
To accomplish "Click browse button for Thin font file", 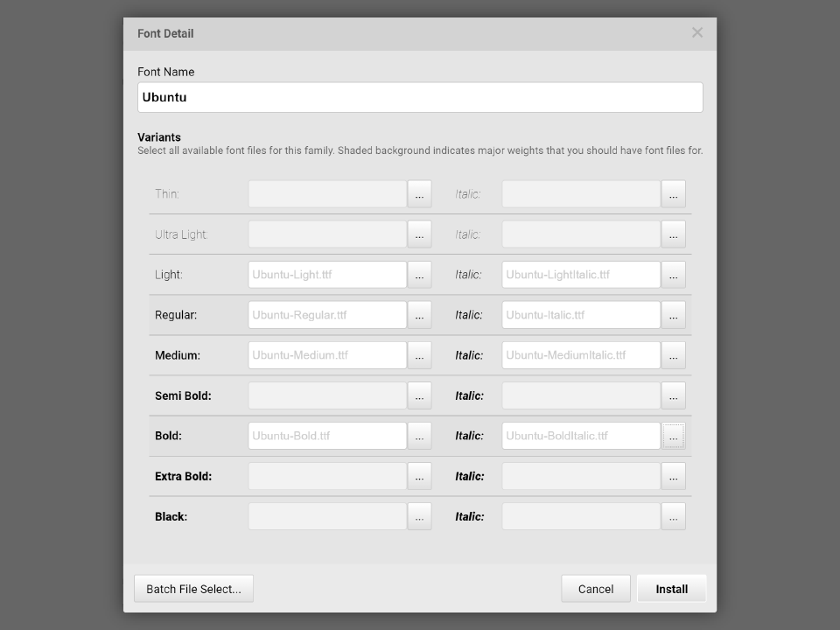I will click(x=419, y=194).
